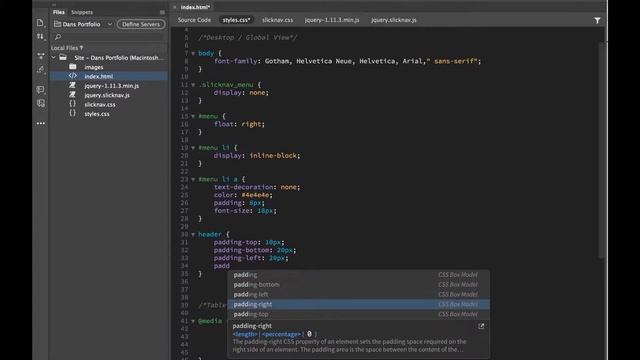This screenshot has height=360, width=640.
Task: Switch to the Files panel tab
Action: coord(58,12)
